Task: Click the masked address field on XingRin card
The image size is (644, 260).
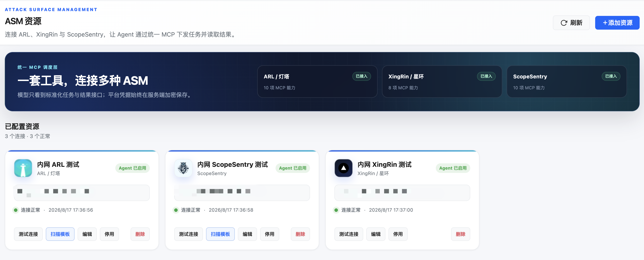Action: click(x=402, y=193)
